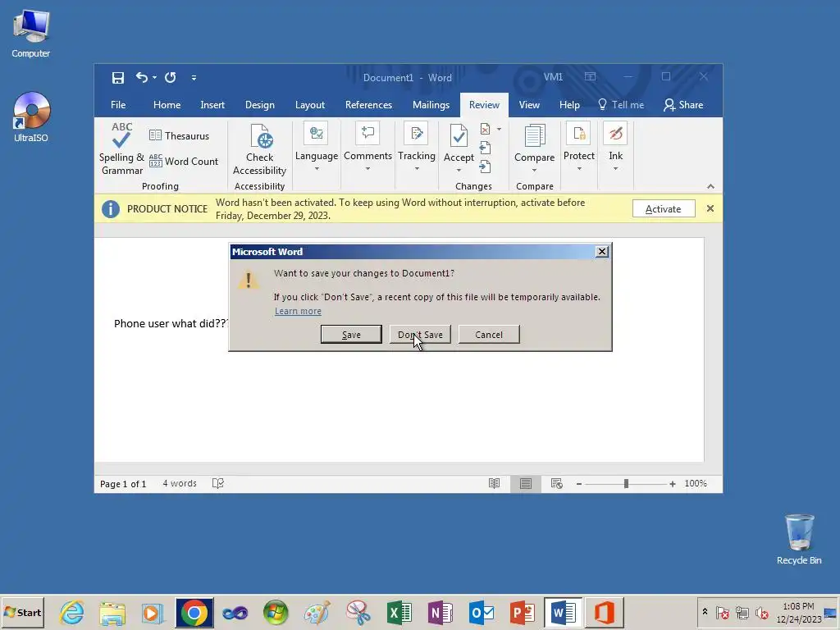Click the zoom slider handle
Image resolution: width=840 pixels, height=630 pixels.
pyautogui.click(x=626, y=484)
